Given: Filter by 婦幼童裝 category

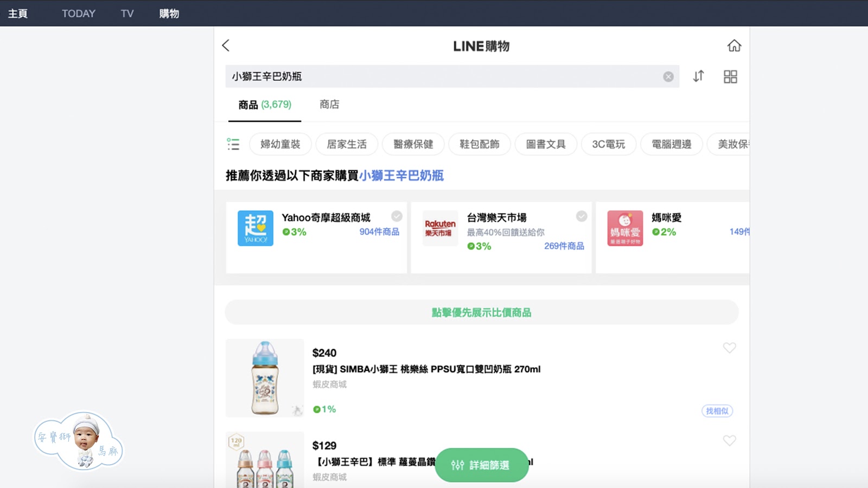Looking at the screenshot, I should coord(280,144).
